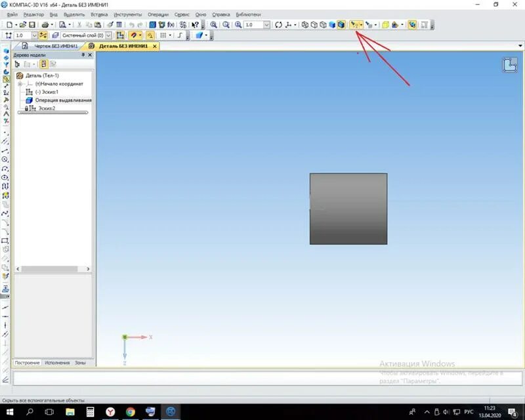This screenshot has width=525, height=420.
Task: Open the Файл menu
Action: (12, 14)
